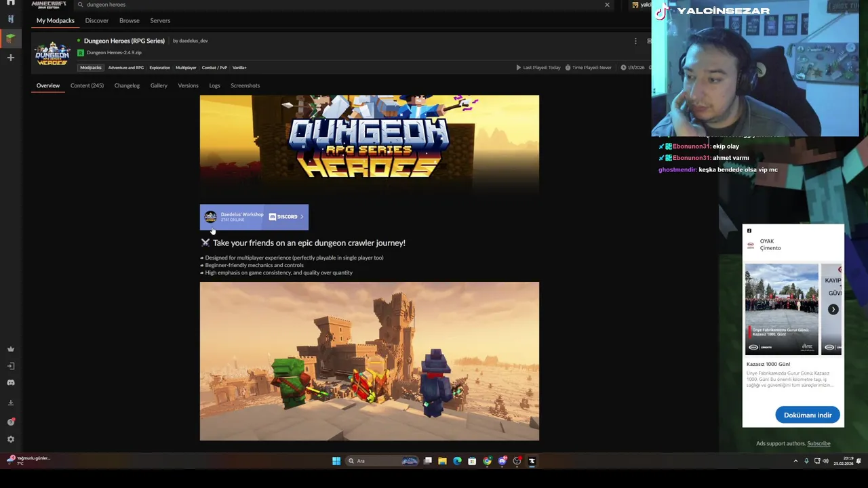Switch to Browse tab
Screen dimensions: 868x488
[x=130, y=20]
